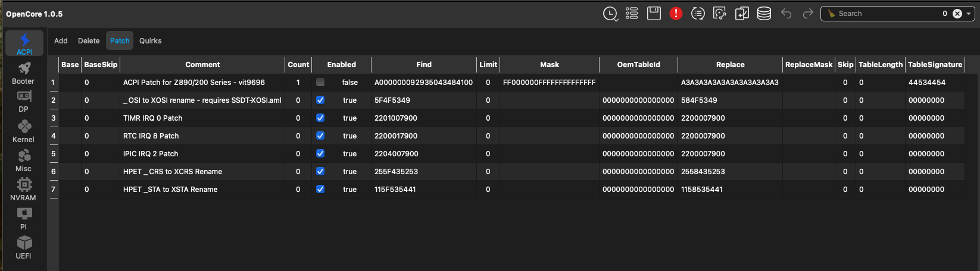Click the broom icon in search box
980x271 pixels.
point(831,14)
